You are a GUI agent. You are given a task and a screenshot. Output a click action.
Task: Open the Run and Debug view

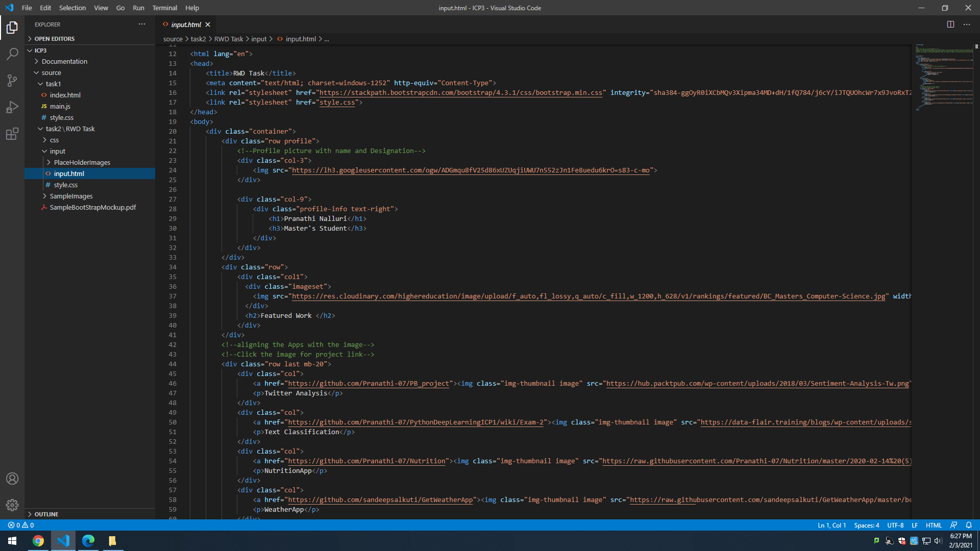[x=12, y=107]
